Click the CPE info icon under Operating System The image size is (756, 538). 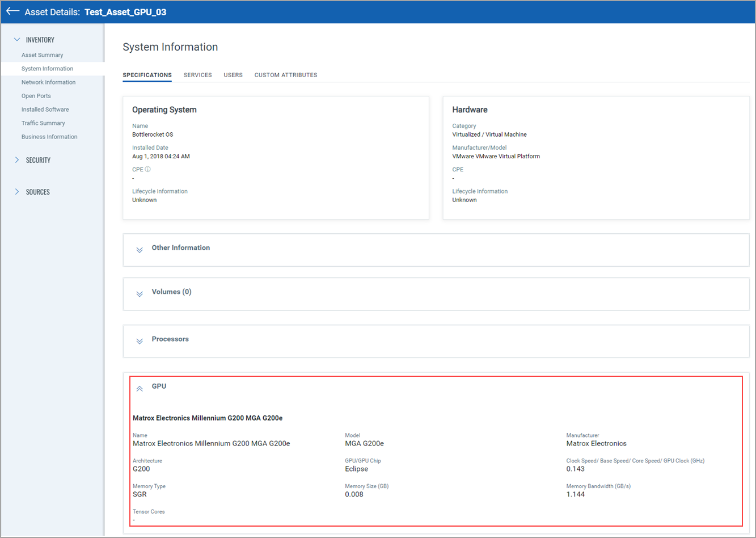coord(148,169)
